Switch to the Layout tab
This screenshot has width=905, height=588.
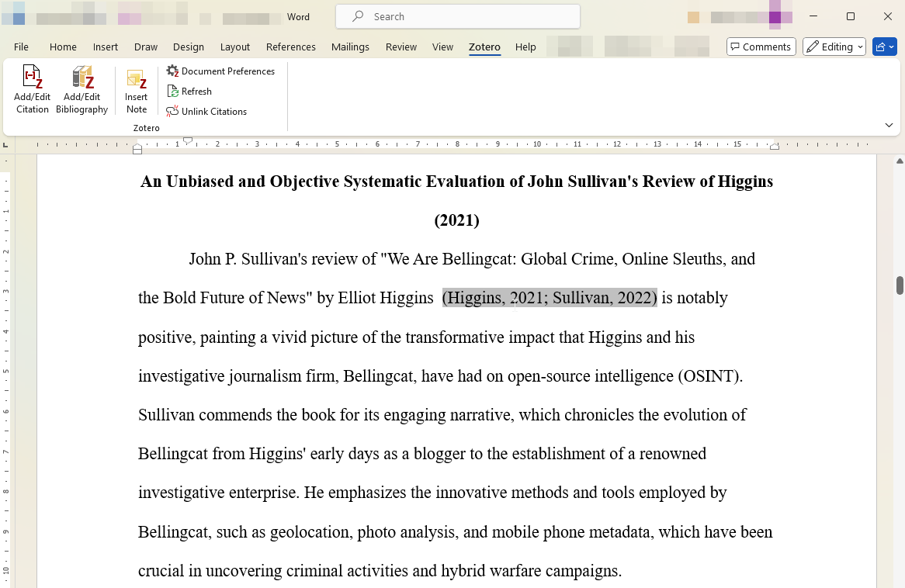point(235,47)
